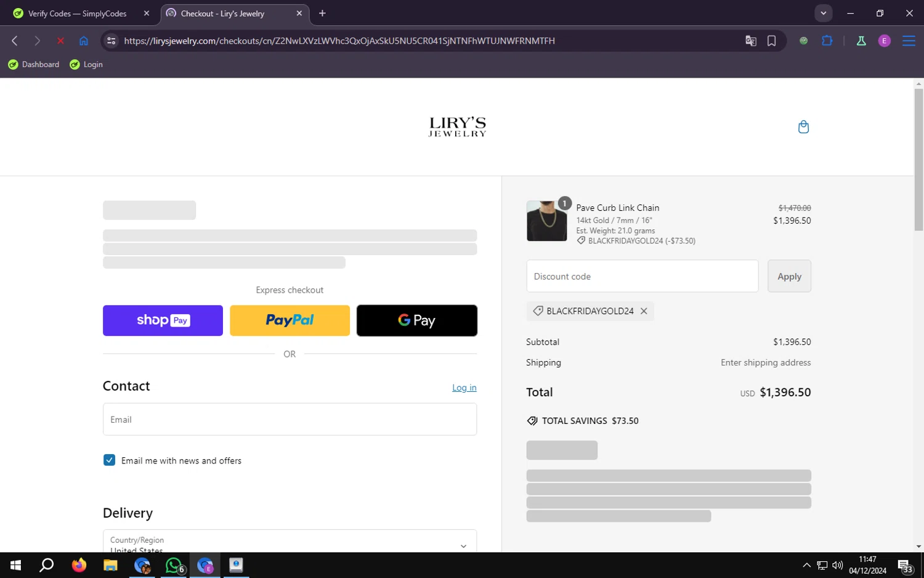Follow the Log in link
This screenshot has width=924, height=578.
tap(464, 388)
